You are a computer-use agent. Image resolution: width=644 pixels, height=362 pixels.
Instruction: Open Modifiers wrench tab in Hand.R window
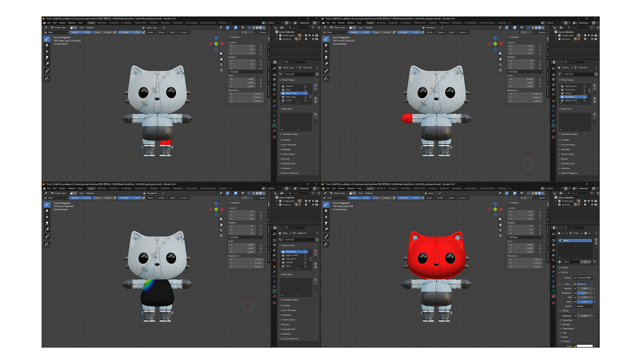(x=553, y=106)
